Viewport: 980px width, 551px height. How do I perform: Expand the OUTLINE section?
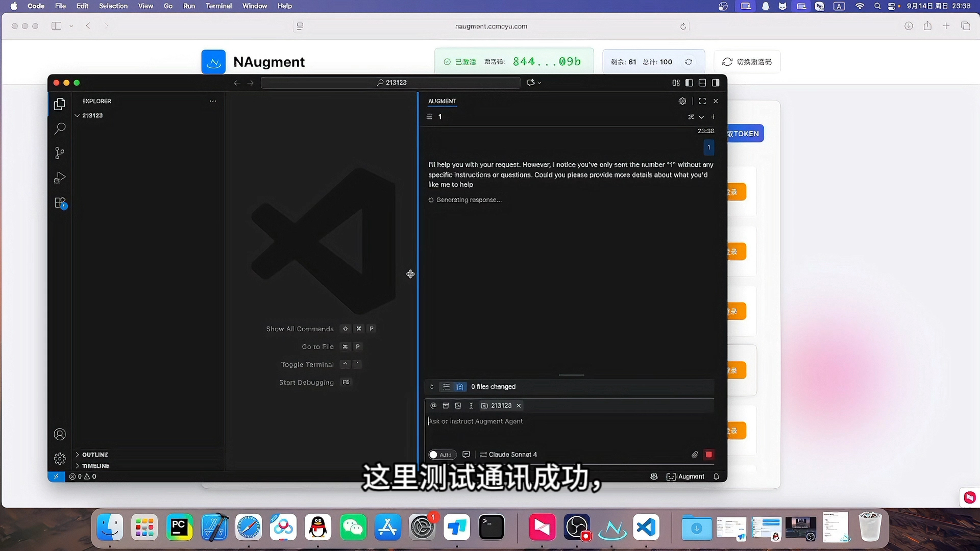pos(95,455)
